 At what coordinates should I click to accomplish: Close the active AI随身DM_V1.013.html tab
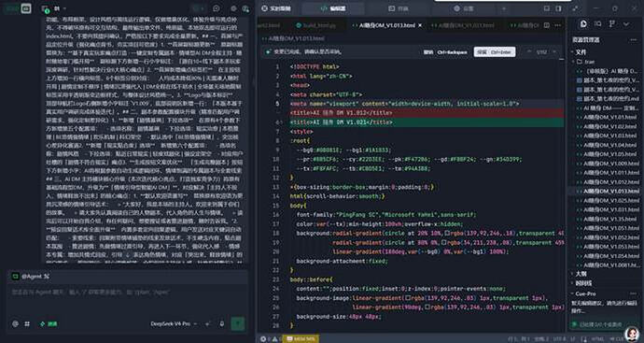[420, 25]
